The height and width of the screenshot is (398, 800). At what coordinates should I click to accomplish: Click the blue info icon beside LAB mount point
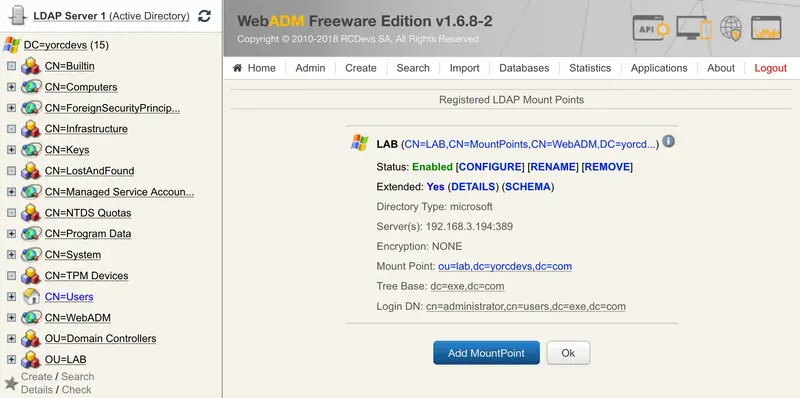[668, 141]
